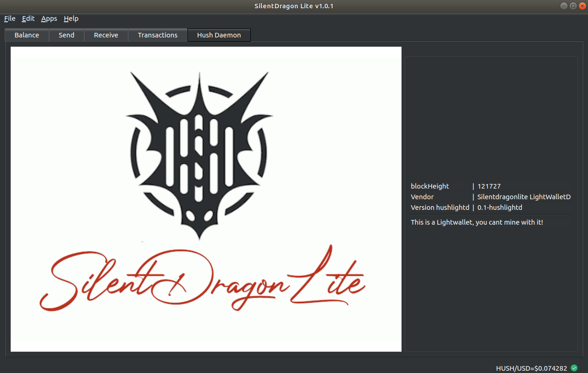Maximize the SilentDragon Lite window

point(573,6)
